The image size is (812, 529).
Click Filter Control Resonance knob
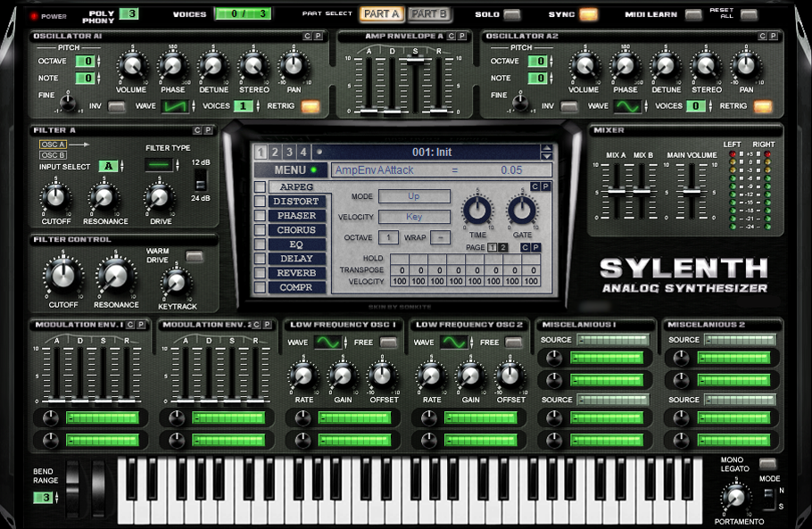point(116,275)
